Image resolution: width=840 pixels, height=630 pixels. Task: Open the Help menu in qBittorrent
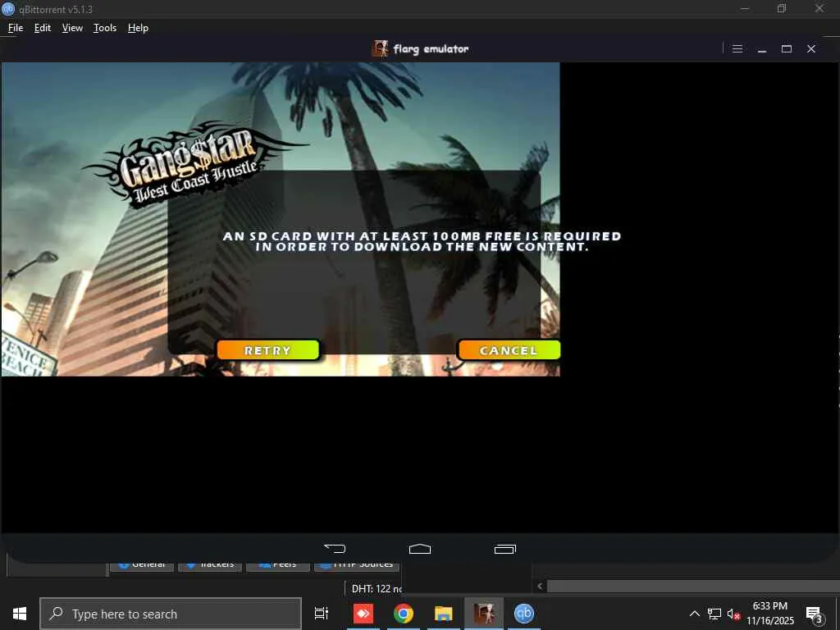[x=138, y=28]
